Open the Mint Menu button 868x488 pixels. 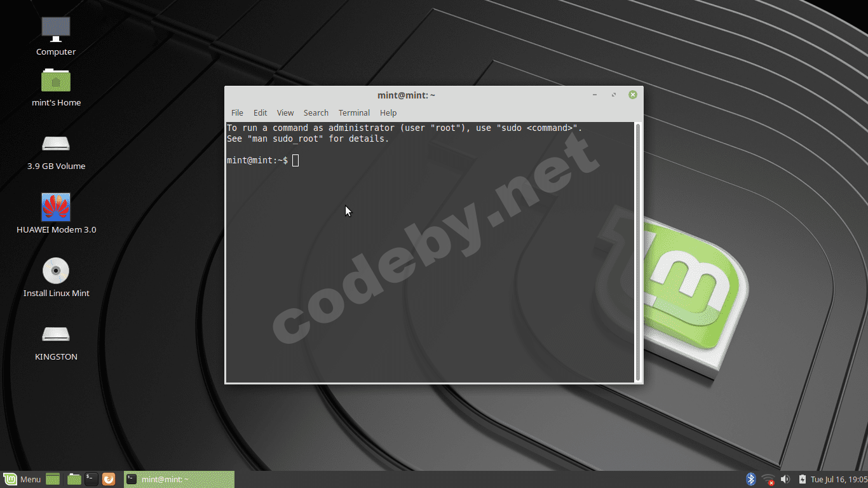click(x=22, y=479)
